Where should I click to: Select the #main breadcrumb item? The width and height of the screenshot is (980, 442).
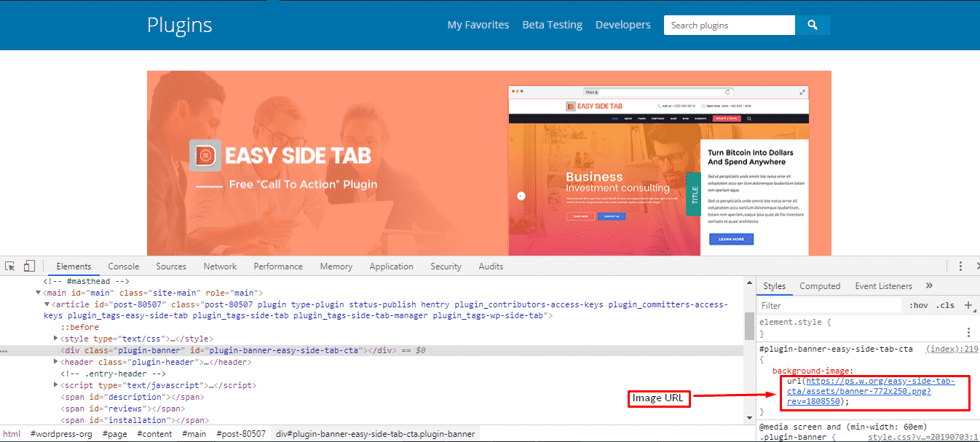194,434
